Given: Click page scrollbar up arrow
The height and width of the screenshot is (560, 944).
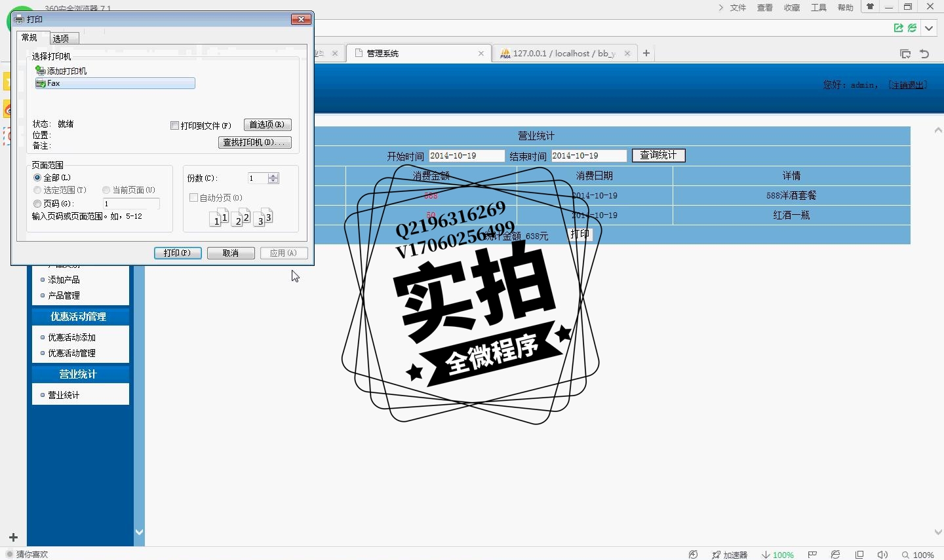Looking at the screenshot, I should click(x=938, y=130).
